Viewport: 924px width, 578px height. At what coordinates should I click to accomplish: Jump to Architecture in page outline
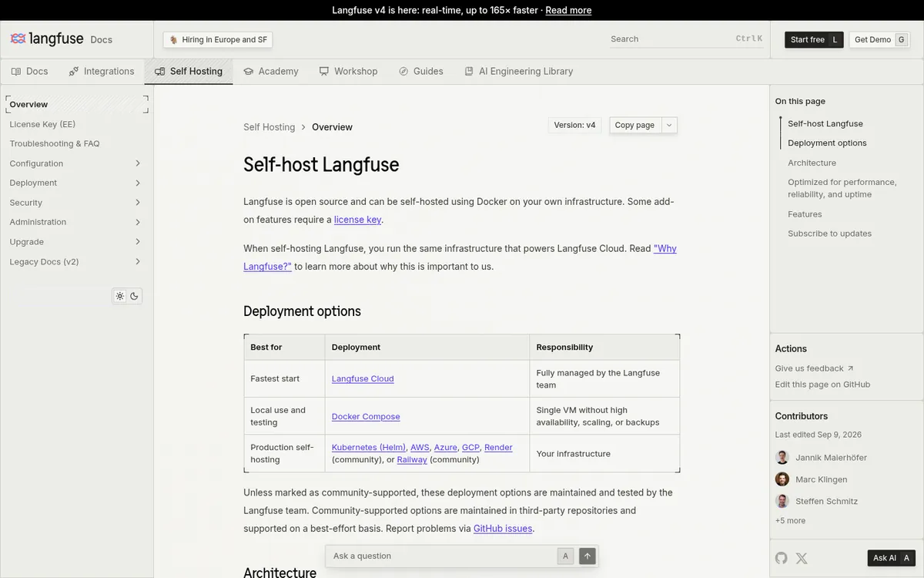(812, 163)
